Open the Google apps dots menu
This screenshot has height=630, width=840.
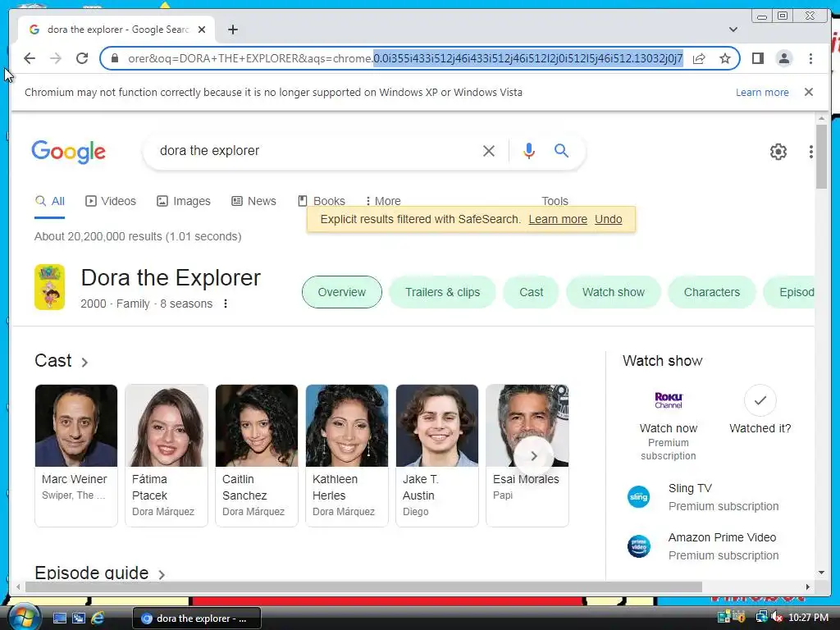tap(811, 152)
